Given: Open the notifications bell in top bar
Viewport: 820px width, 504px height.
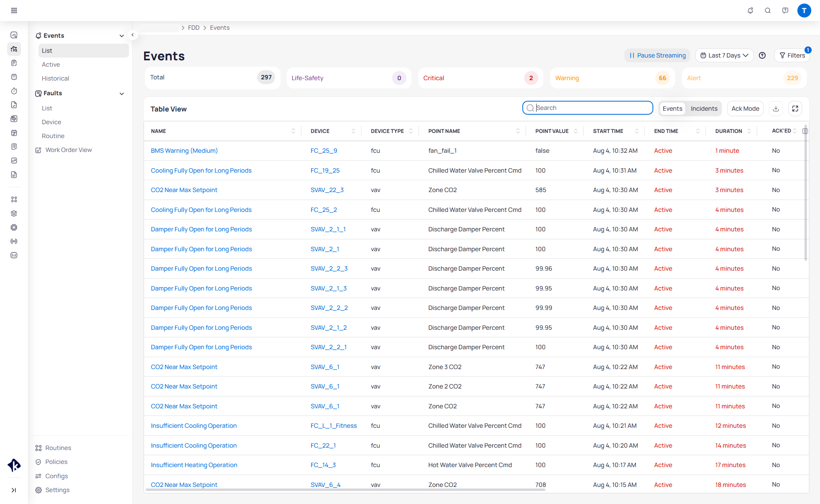Looking at the screenshot, I should 750,10.
